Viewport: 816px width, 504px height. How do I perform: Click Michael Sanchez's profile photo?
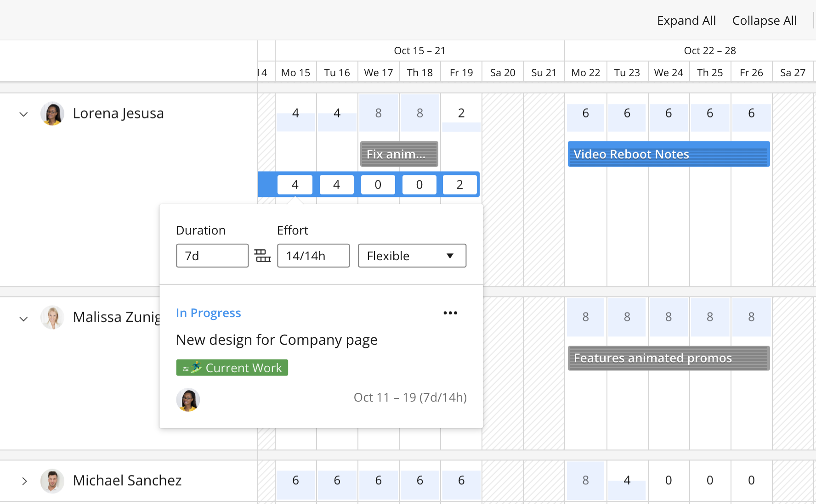click(x=52, y=481)
